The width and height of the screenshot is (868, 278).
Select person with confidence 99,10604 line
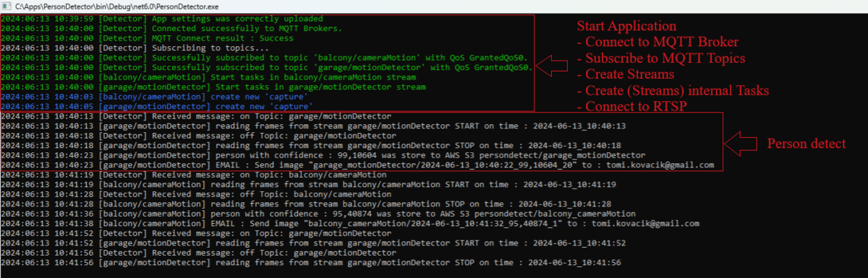323,155
